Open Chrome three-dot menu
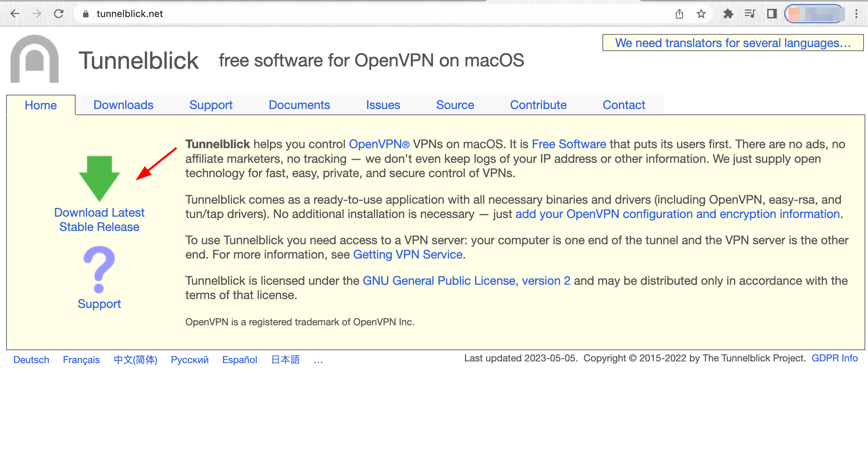868x466 pixels. [x=856, y=14]
